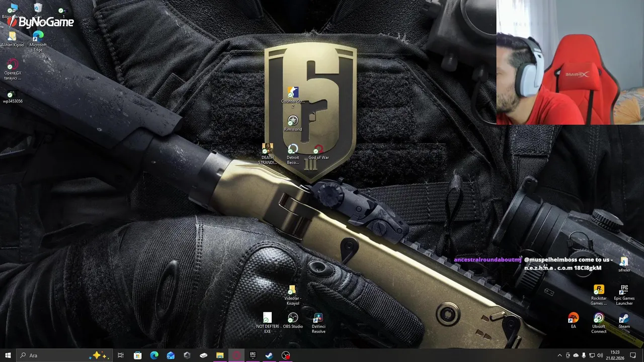Select the sifreler file on desktop
This screenshot has height=362, width=644.
click(624, 264)
